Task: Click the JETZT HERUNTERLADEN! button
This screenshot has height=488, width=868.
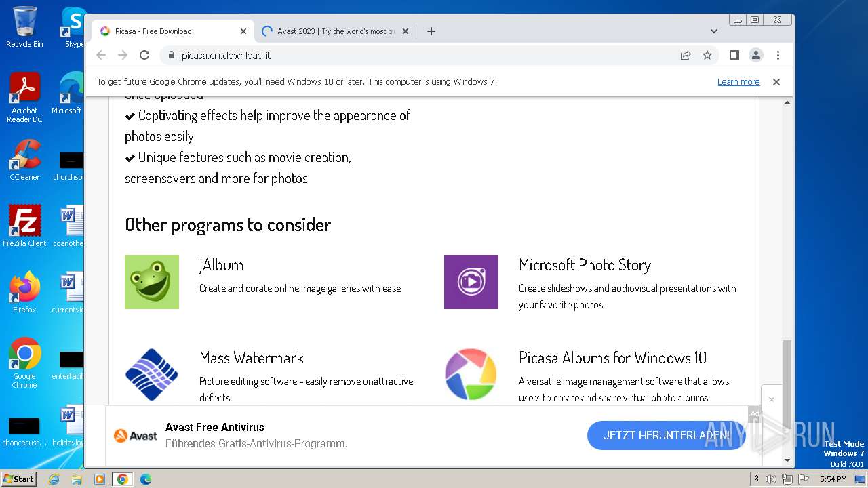Action: 666,435
